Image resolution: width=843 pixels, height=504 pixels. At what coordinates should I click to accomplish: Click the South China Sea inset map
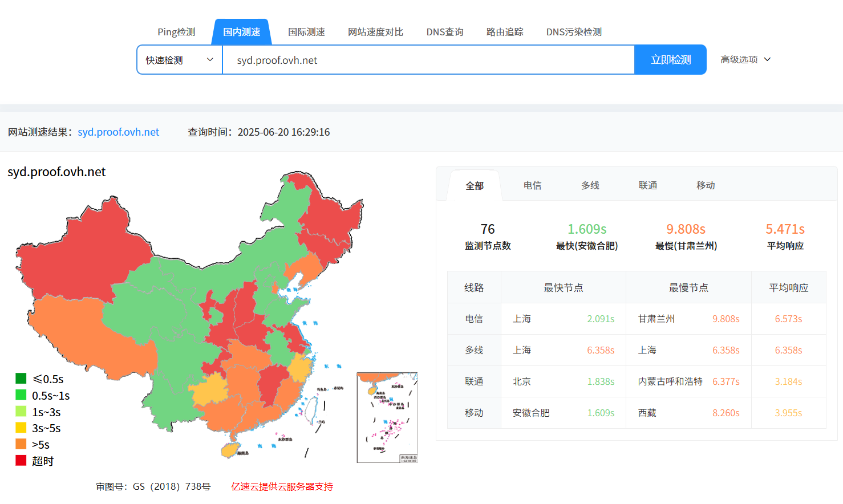coord(387,417)
